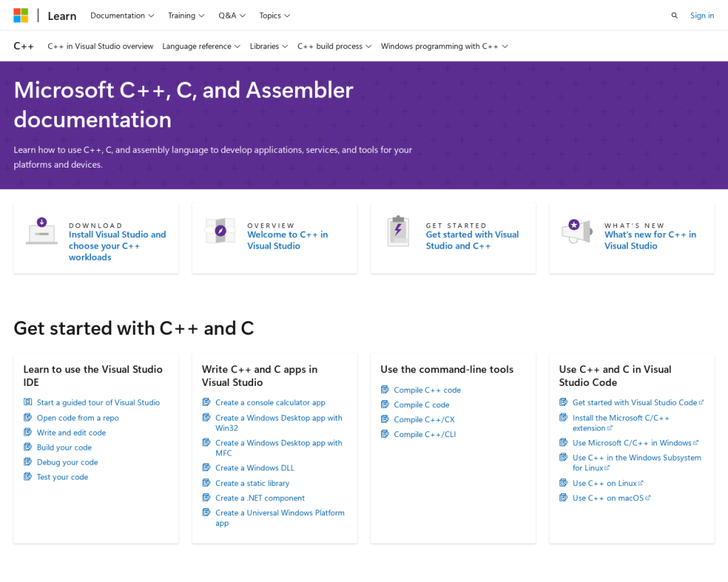Open the Compile C++ code link
This screenshot has width=728, height=582.
[x=427, y=390]
